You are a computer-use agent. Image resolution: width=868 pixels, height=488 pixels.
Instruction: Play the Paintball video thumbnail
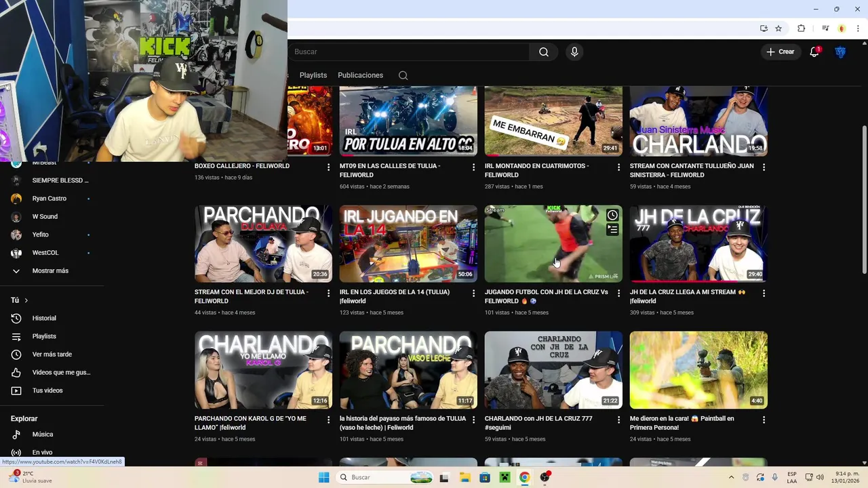[x=698, y=370]
